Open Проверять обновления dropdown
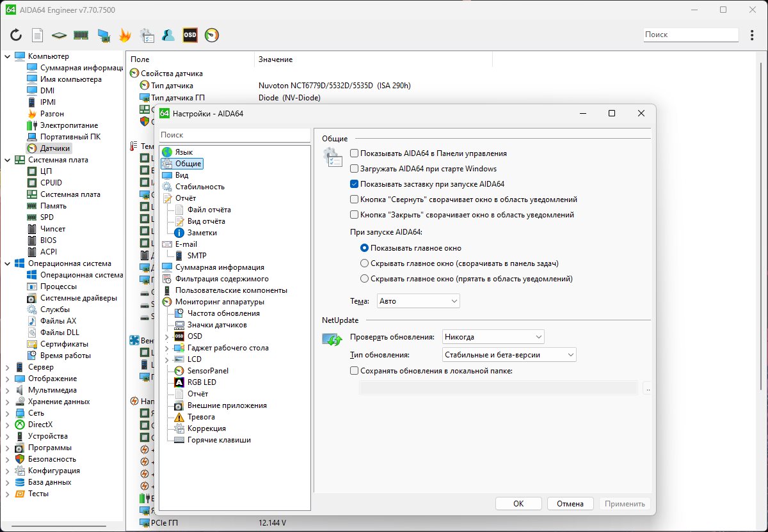Viewport: 768px width, 532px height. tap(493, 336)
